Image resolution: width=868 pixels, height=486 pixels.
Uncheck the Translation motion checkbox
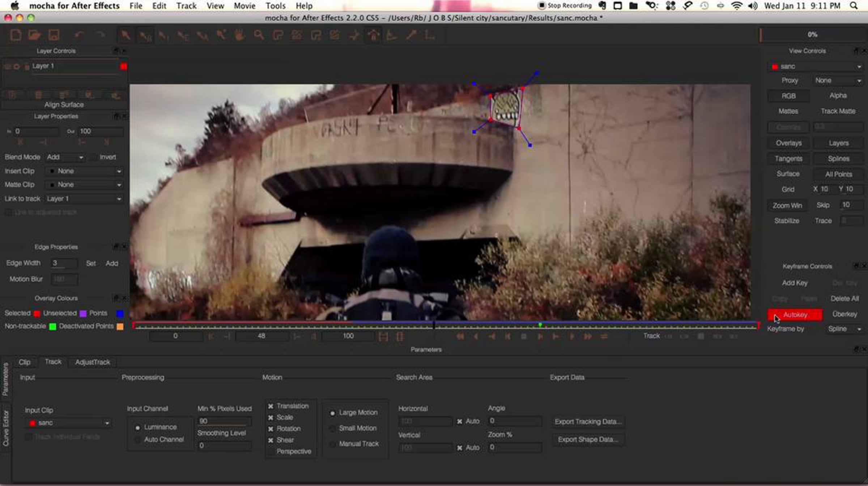click(x=271, y=407)
